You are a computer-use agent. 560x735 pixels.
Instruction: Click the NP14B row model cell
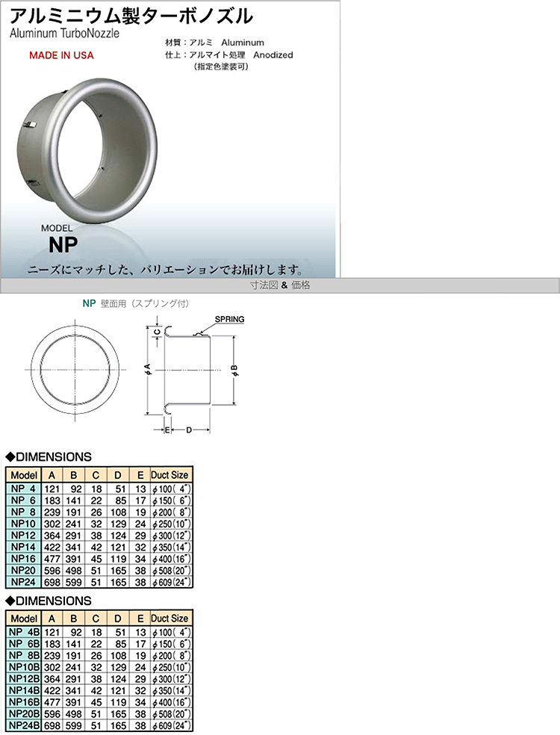tap(24, 690)
